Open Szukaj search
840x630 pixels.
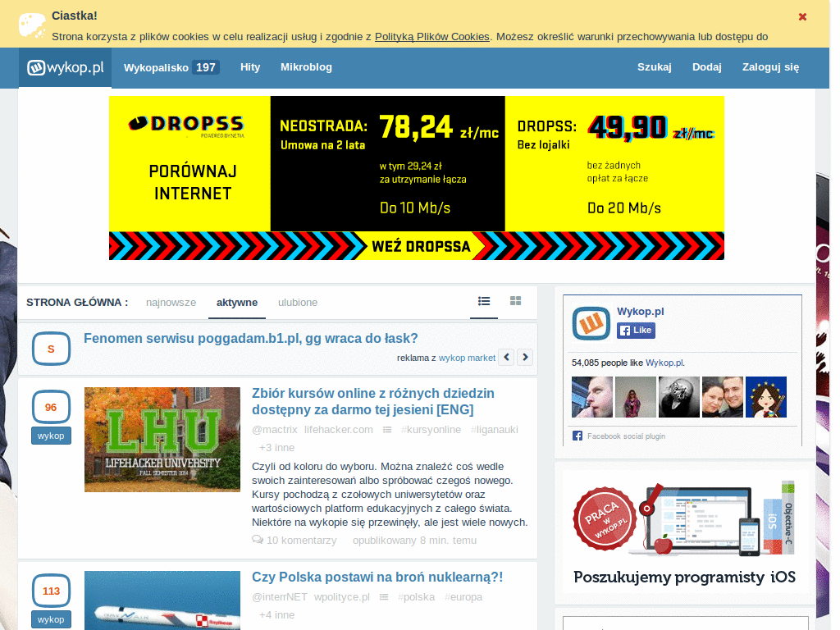(x=654, y=67)
